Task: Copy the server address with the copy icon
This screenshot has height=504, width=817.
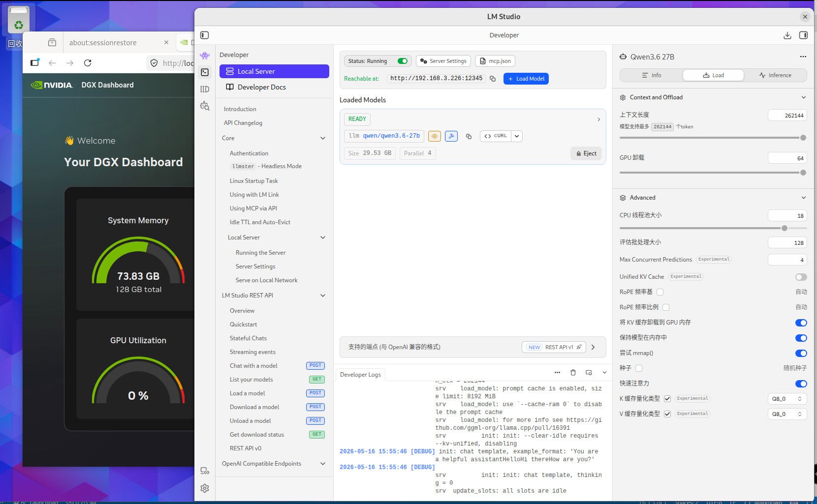Action: point(493,79)
